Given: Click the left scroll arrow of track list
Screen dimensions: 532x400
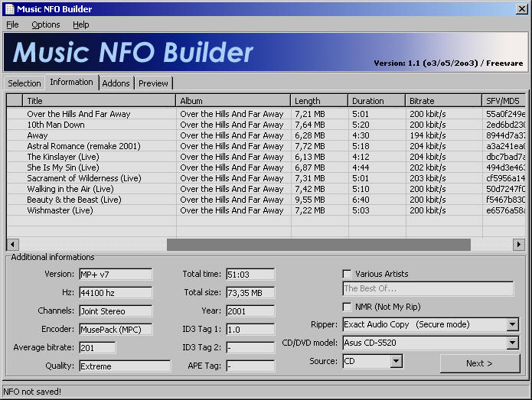Looking at the screenshot, I should point(13,245).
